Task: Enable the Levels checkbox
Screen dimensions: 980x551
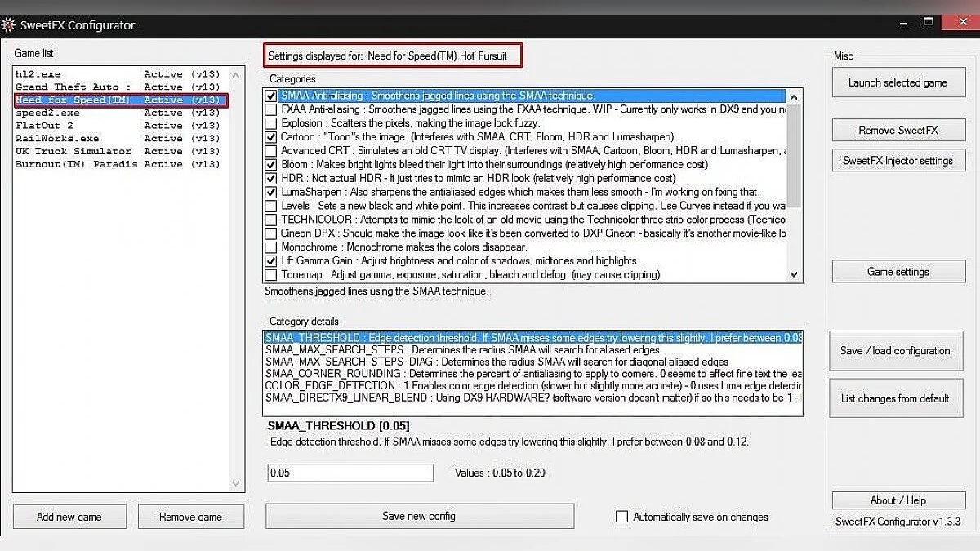Action: pyautogui.click(x=271, y=206)
